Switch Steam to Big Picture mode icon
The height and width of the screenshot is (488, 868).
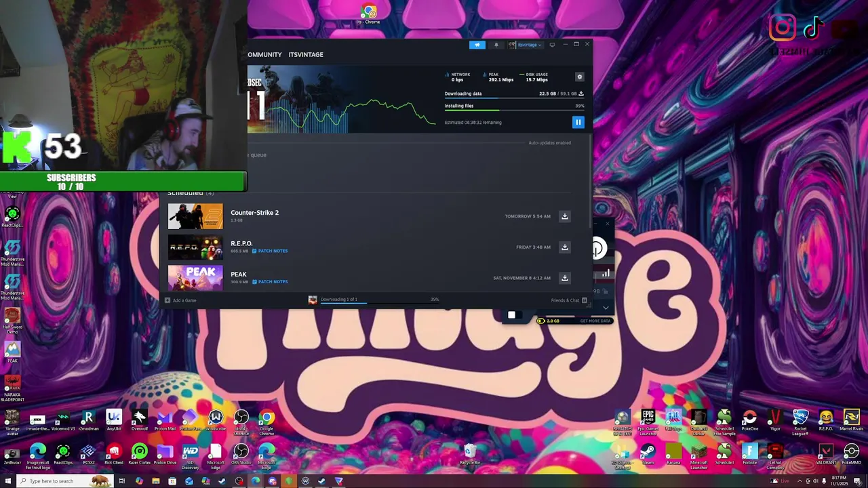pyautogui.click(x=552, y=45)
